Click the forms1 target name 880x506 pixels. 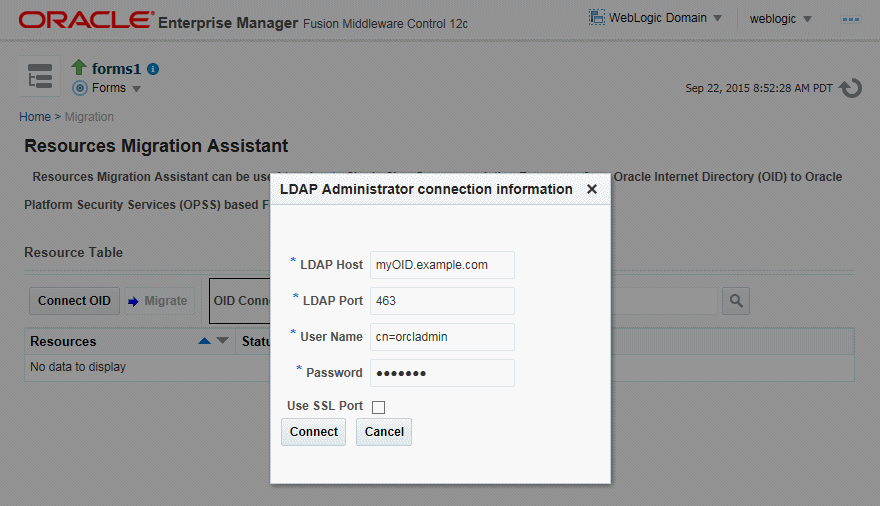116,68
